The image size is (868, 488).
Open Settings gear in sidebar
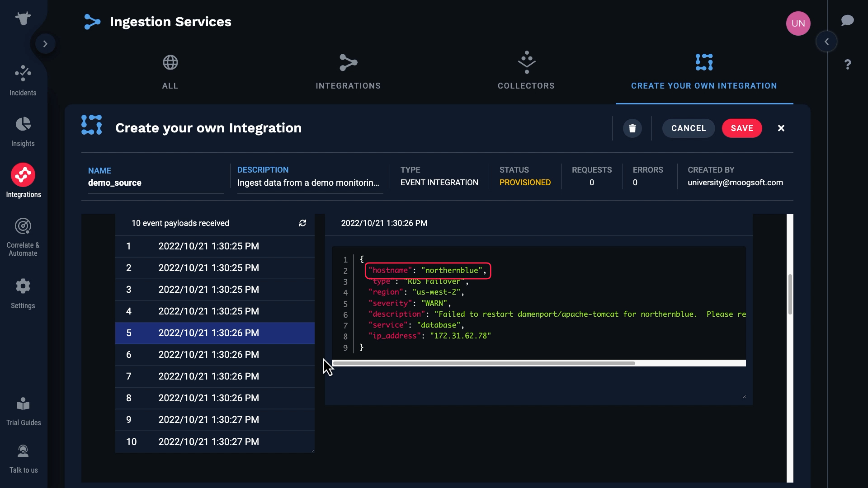click(x=23, y=286)
